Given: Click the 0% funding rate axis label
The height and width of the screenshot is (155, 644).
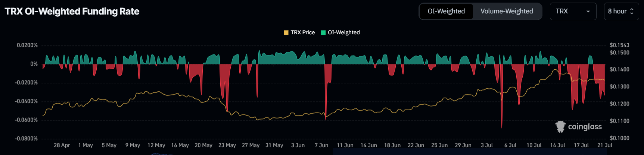Looking at the screenshot, I should 34,64.
